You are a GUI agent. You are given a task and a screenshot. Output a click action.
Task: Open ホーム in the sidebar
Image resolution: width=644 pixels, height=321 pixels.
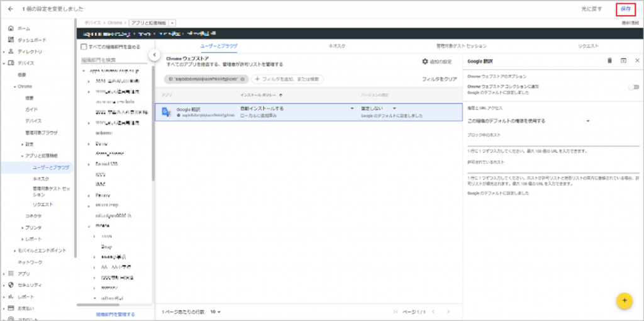[23, 28]
